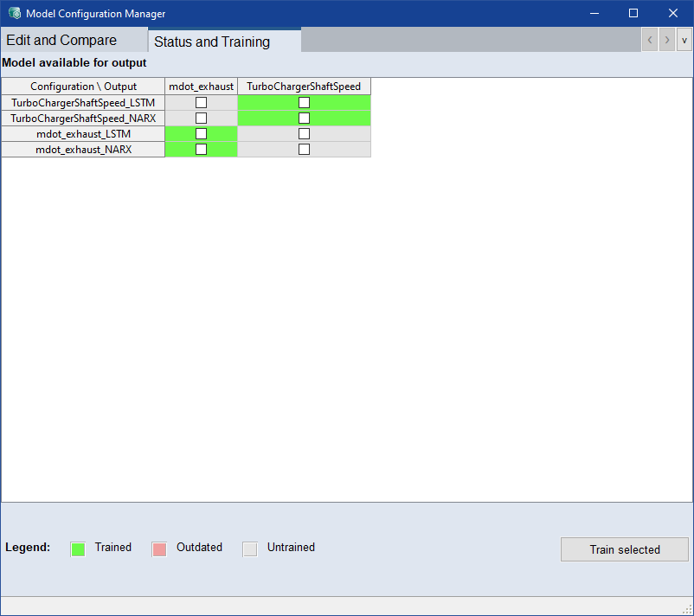Select the TurboChargerShaftSpeed column header
Screen dimensions: 694x616
click(304, 87)
